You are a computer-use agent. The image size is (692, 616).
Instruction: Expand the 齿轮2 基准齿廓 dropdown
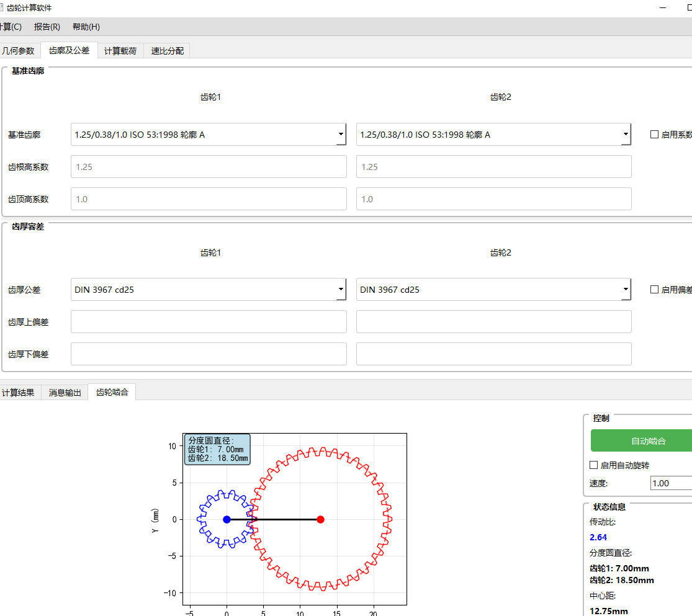[493, 135]
